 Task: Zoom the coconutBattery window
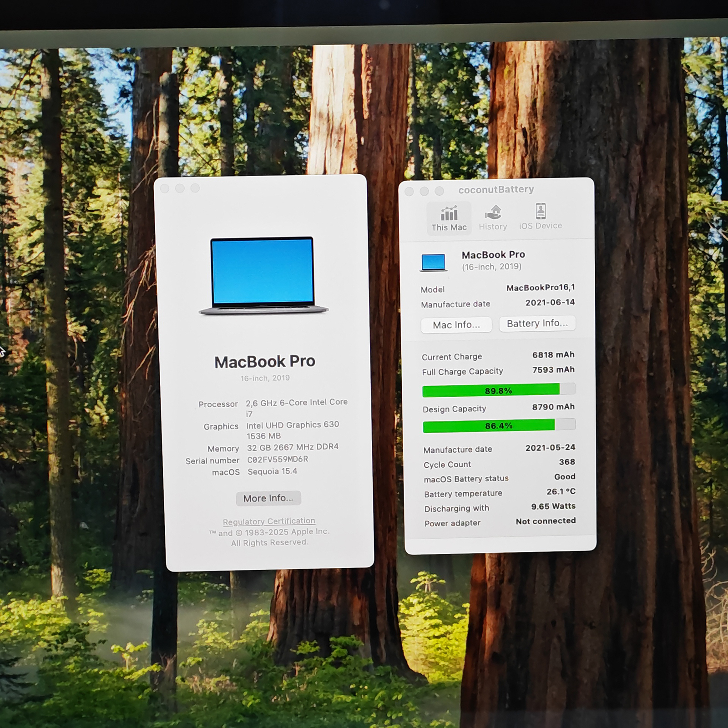coord(439,191)
